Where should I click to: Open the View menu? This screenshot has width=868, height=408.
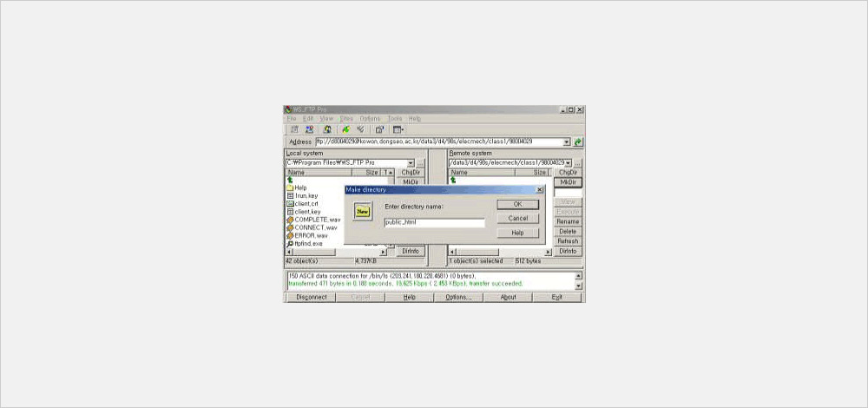(x=326, y=118)
